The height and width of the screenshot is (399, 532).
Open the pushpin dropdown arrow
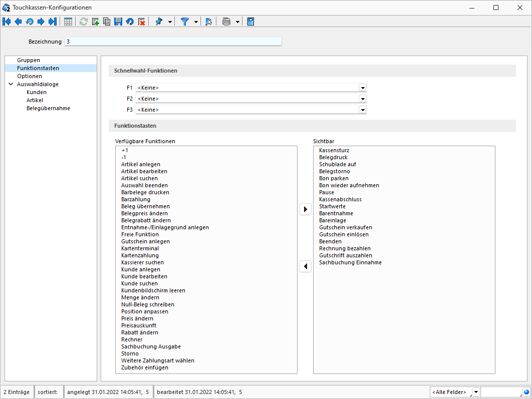(x=170, y=22)
